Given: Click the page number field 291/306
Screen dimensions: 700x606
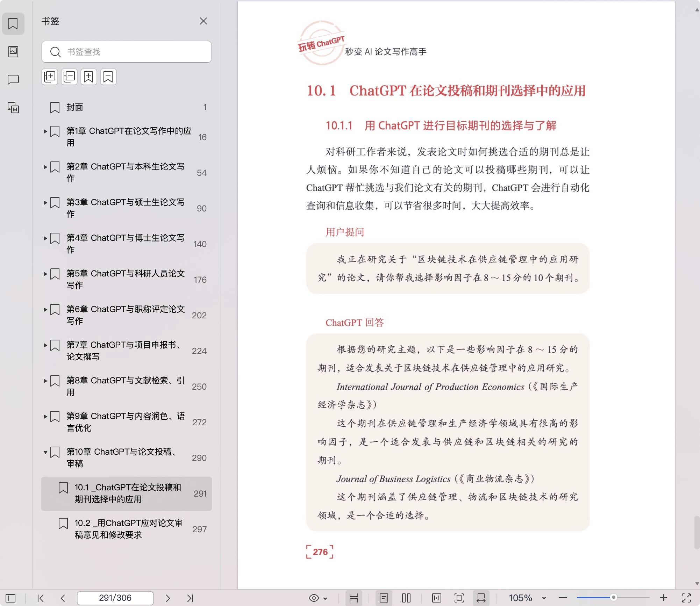Looking at the screenshot, I should pyautogui.click(x=115, y=598).
